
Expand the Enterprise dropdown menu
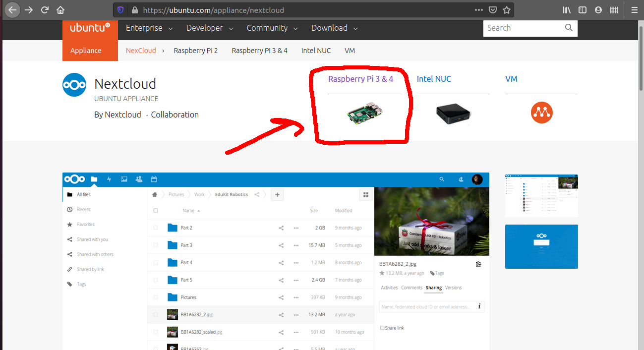149,28
